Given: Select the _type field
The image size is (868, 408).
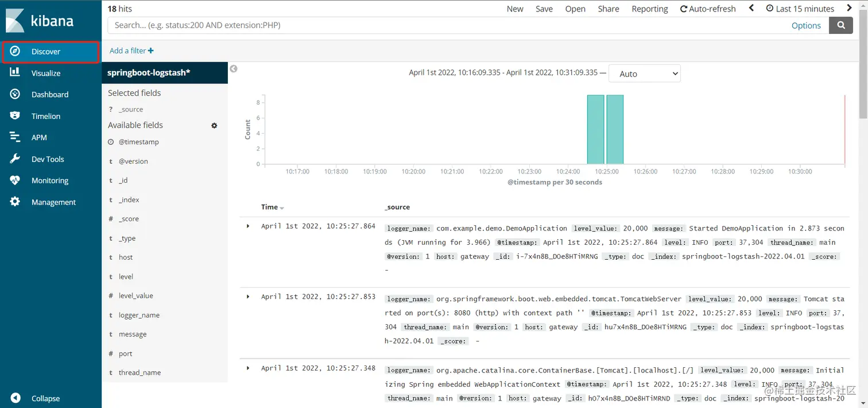Looking at the screenshot, I should point(127,238).
